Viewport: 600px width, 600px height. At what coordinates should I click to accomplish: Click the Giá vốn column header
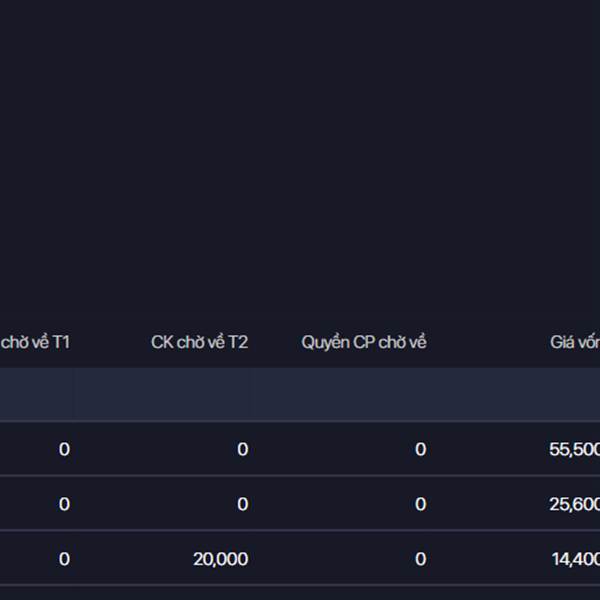pyautogui.click(x=574, y=342)
